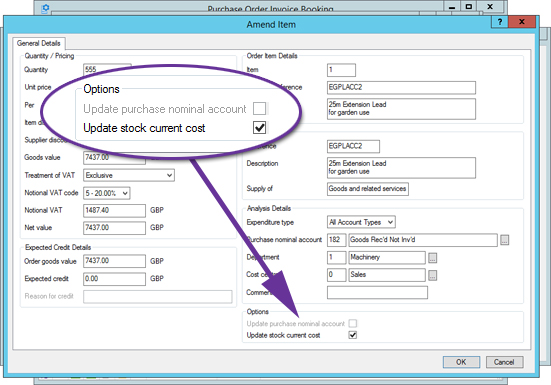The width and height of the screenshot is (551, 385).
Task: Click the Analysis Details group label
Action: (269, 208)
